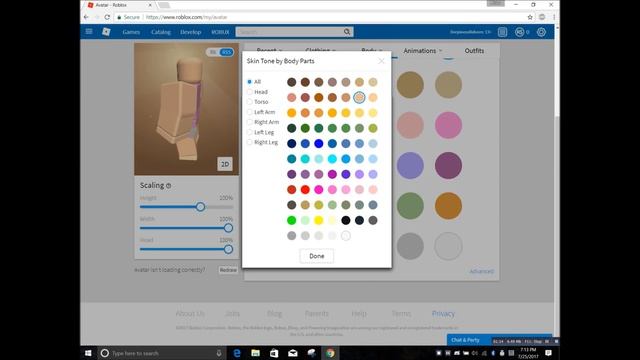Adjust the Head scaling slider handle
Image resolution: width=640 pixels, height=360 pixels.
click(x=228, y=249)
